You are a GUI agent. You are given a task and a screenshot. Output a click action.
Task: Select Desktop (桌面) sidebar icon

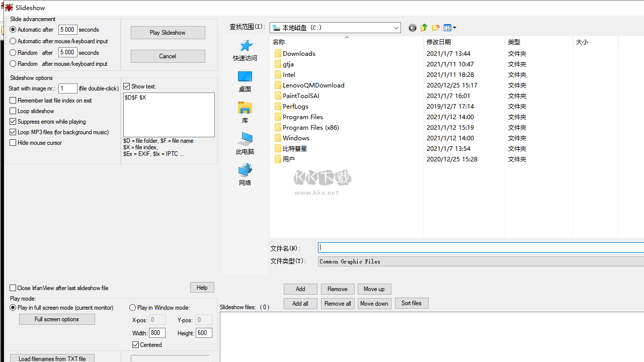[x=245, y=81]
